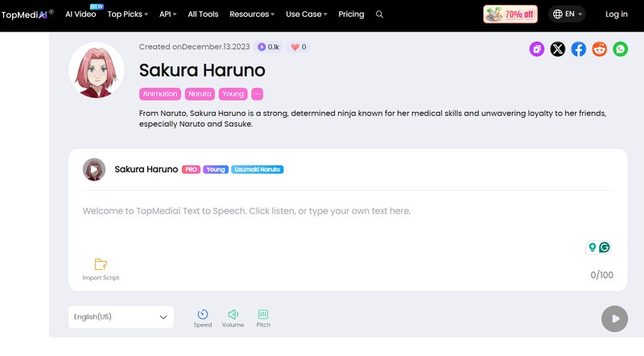Viewport: 644px width, 356px height.
Task: Open the Speed setting
Action: click(203, 319)
